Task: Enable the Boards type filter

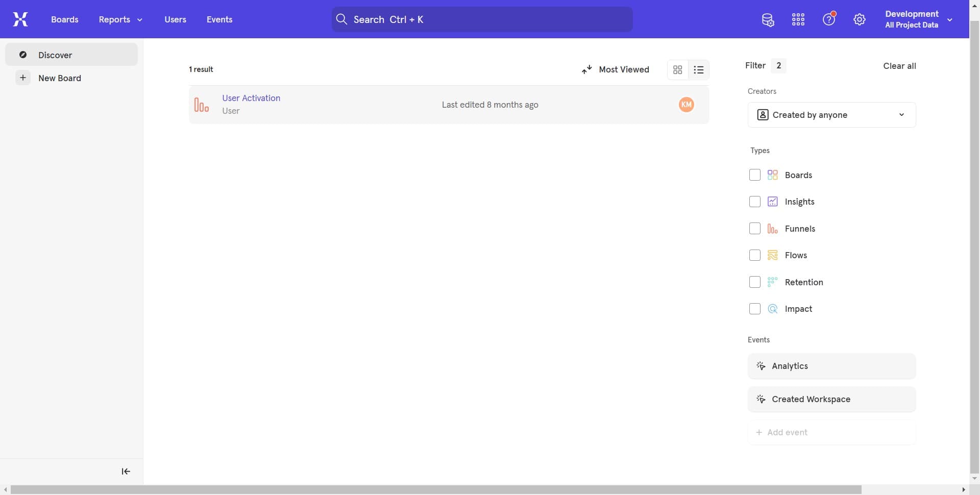Action: [754, 175]
